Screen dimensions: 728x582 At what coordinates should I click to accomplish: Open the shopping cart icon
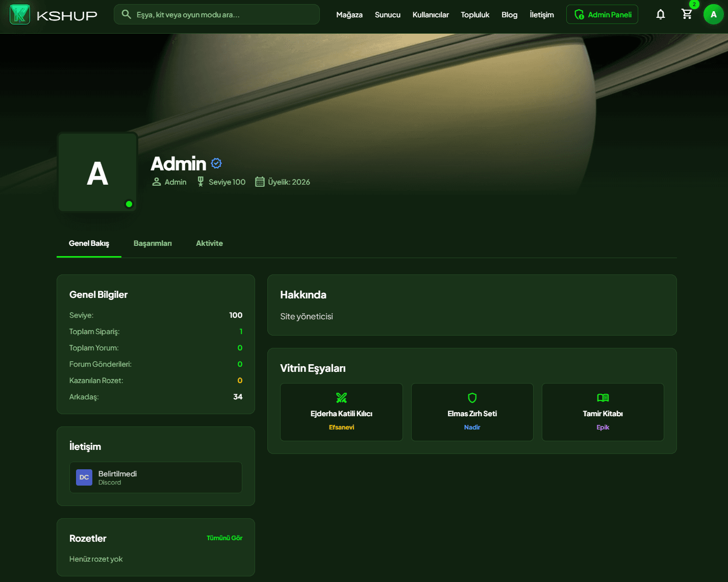[x=687, y=14]
